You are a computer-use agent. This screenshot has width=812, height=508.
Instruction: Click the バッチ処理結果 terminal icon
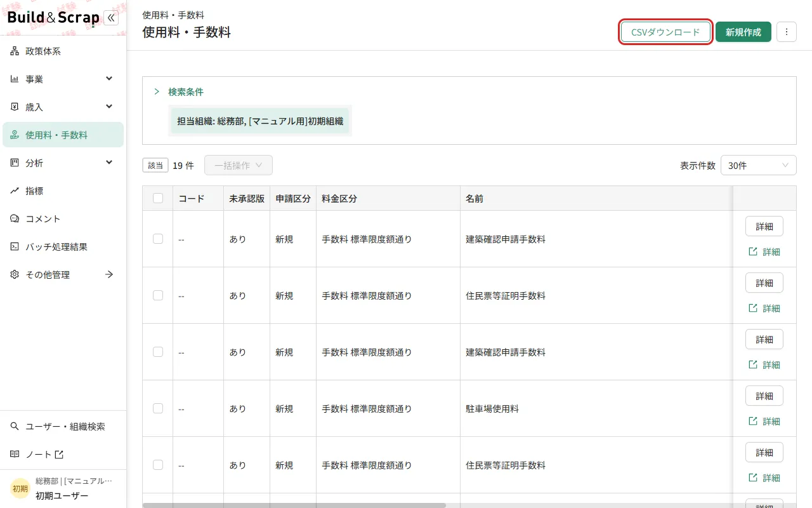[15, 247]
